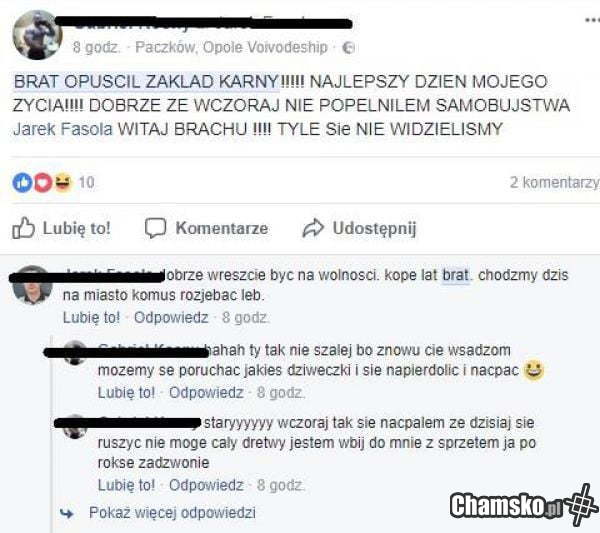The height and width of the screenshot is (533, 600).
Task: Click the Chamsko.pl watermark logo
Action: click(x=524, y=505)
